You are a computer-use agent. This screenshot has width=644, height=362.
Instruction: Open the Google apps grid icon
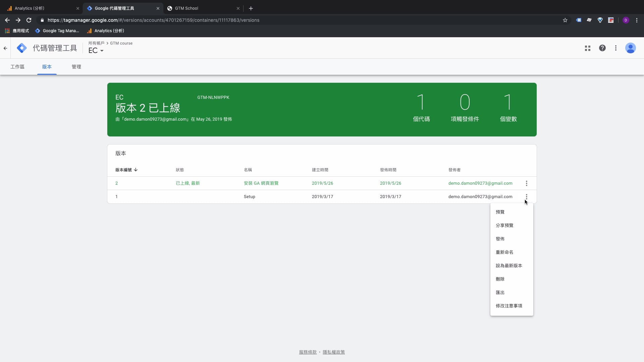point(587,48)
